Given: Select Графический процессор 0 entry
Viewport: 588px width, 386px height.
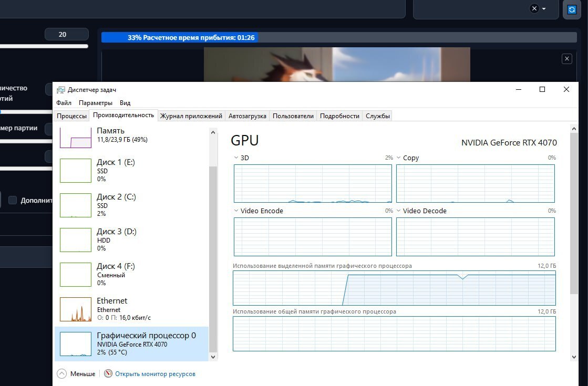Looking at the screenshot, I should pyautogui.click(x=131, y=343).
